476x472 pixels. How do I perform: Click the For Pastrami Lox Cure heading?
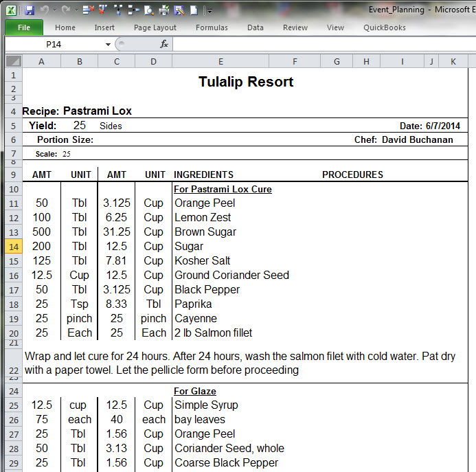(223, 189)
